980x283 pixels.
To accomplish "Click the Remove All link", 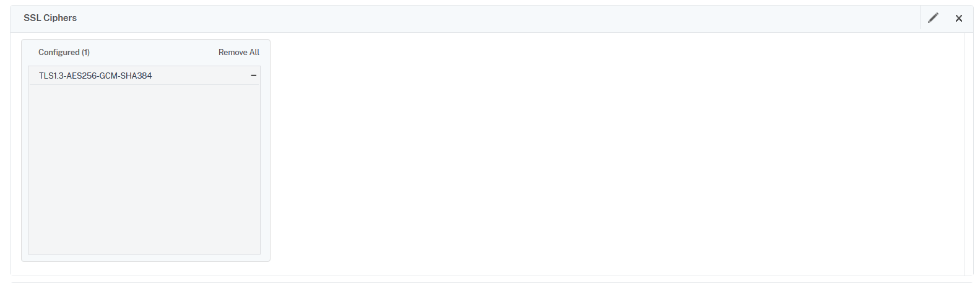I will (x=238, y=53).
